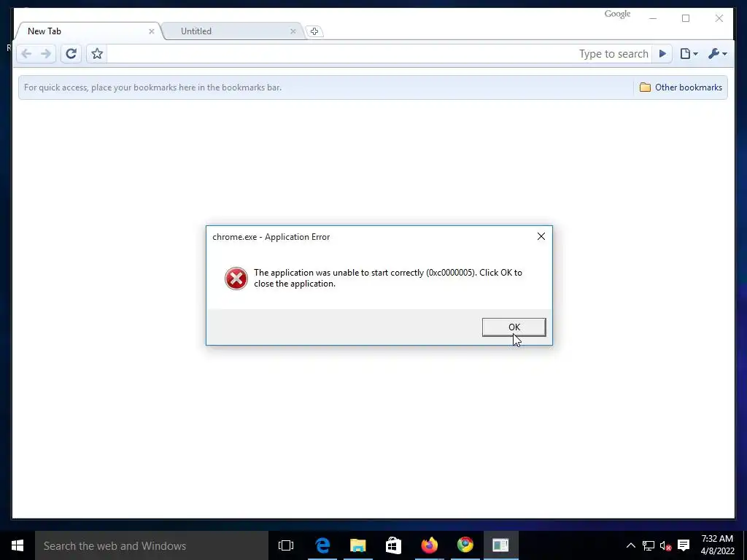Screen dimensions: 747x560
Task: Open the Action Center notifications icon
Action: click(x=684, y=545)
